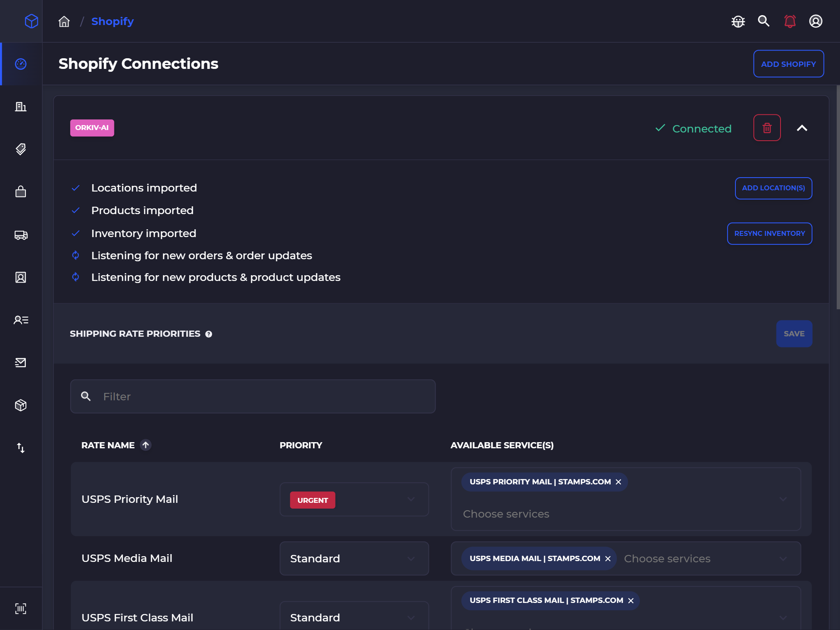The width and height of the screenshot is (840, 630).
Task: Click the URGENT priority tag
Action: (x=313, y=500)
